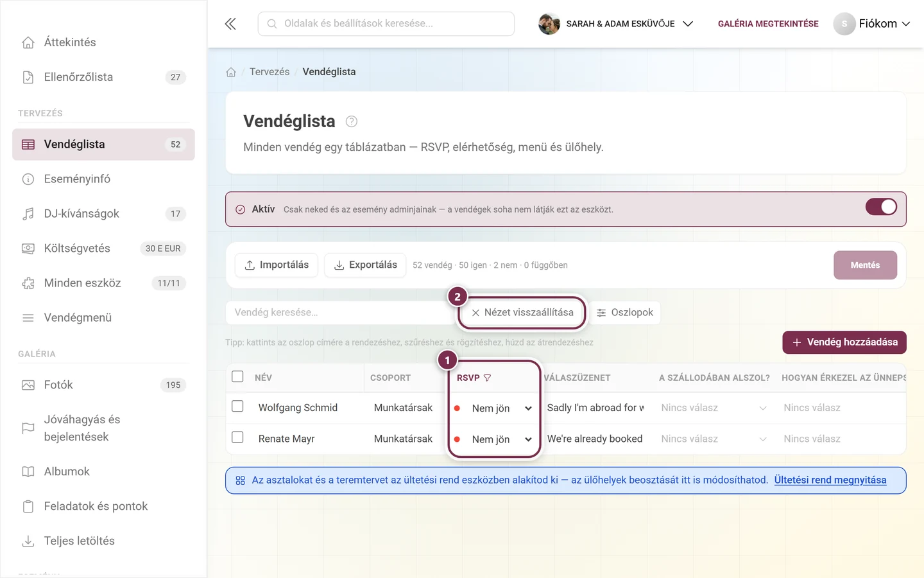This screenshot has height=578, width=924.
Task: Click the Ellenőrzőlista document icon
Action: coord(28,77)
